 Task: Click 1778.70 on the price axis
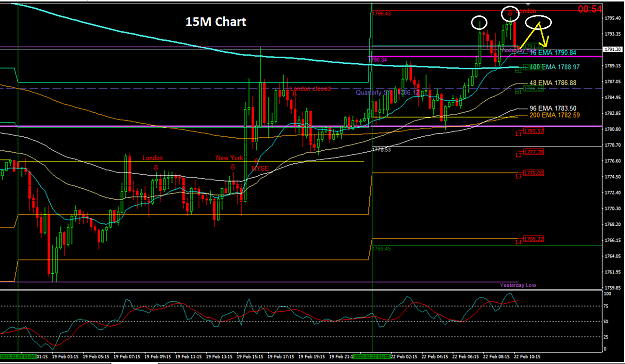(612, 145)
